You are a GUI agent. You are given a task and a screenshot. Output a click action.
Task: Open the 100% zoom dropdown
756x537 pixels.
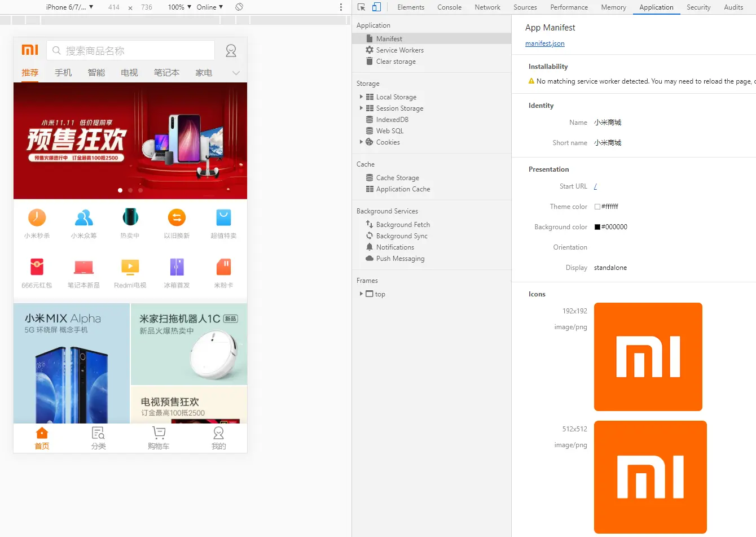179,7
